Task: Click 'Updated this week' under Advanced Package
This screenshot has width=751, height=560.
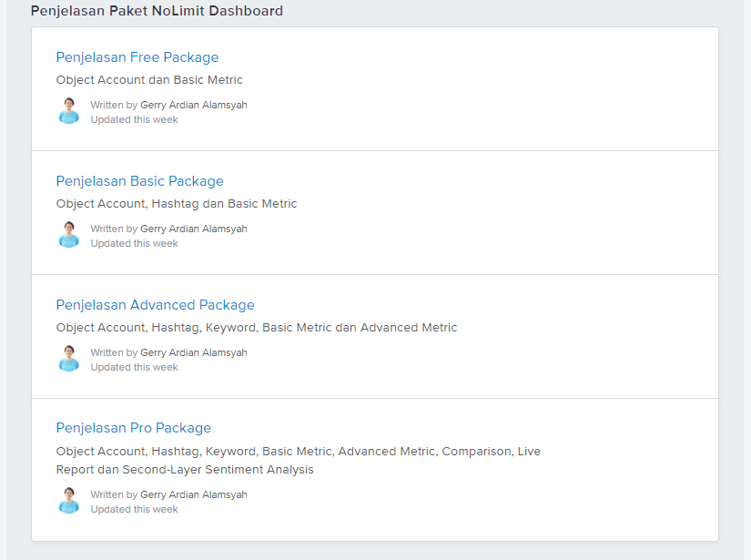Action: coord(134,368)
